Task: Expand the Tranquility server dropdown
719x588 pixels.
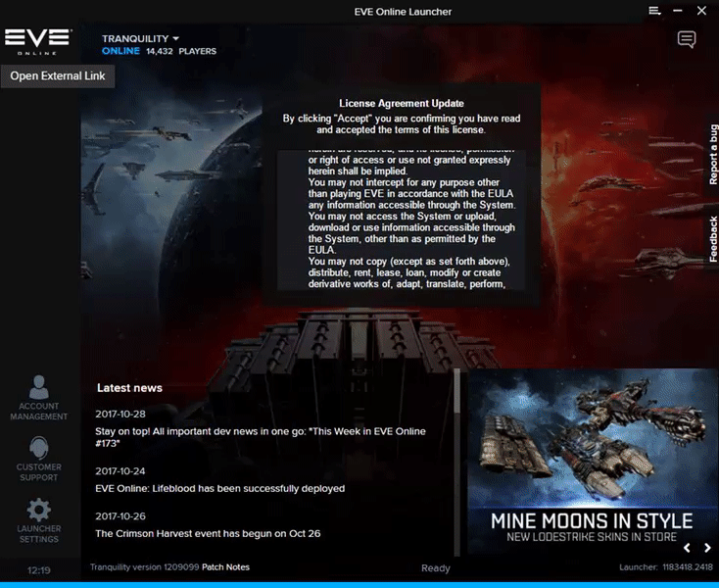Action: pyautogui.click(x=140, y=38)
